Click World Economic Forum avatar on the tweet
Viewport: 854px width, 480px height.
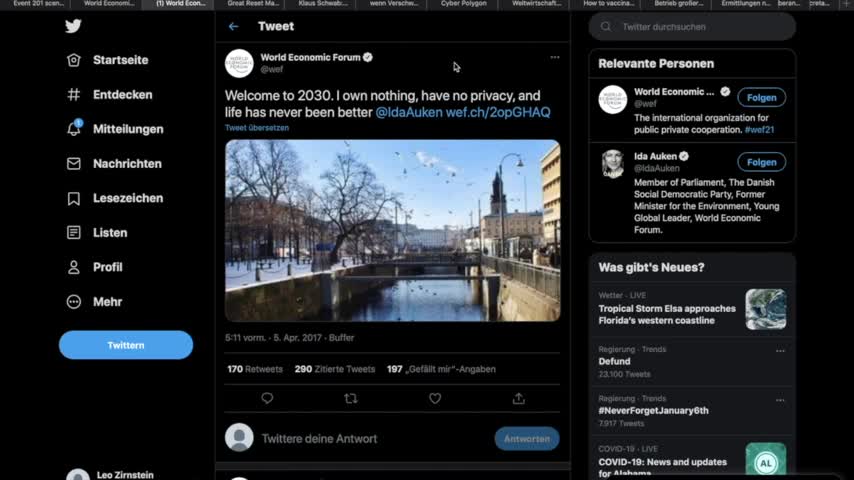tap(239, 63)
